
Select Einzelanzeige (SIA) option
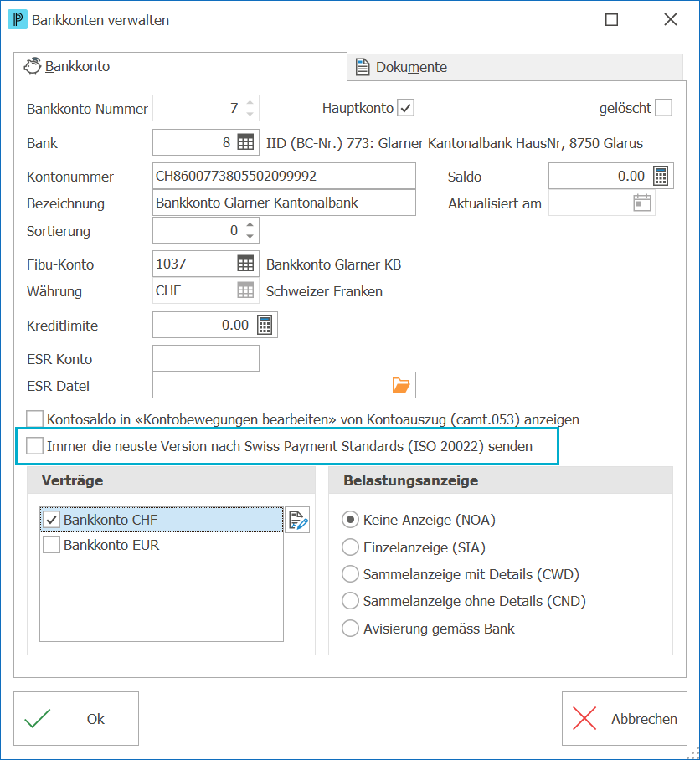[350, 547]
